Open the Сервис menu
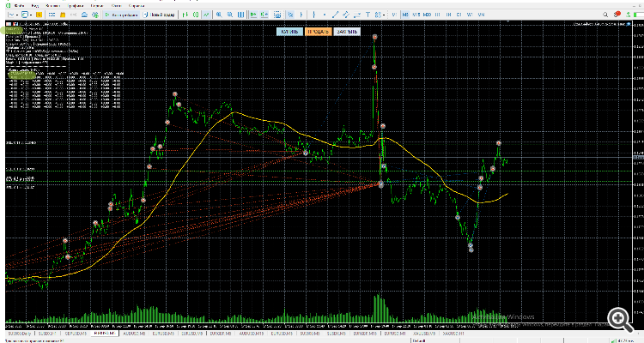The width and height of the screenshot is (644, 343). tap(97, 6)
